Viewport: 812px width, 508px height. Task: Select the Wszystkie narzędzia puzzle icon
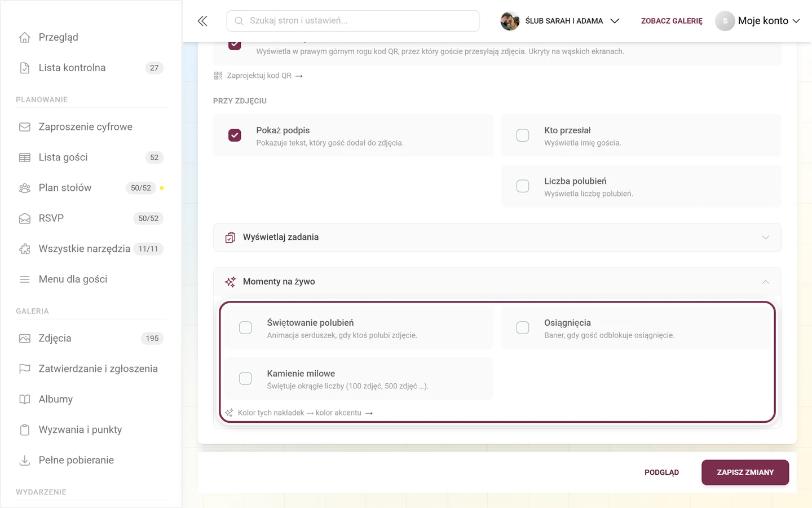tap(25, 249)
